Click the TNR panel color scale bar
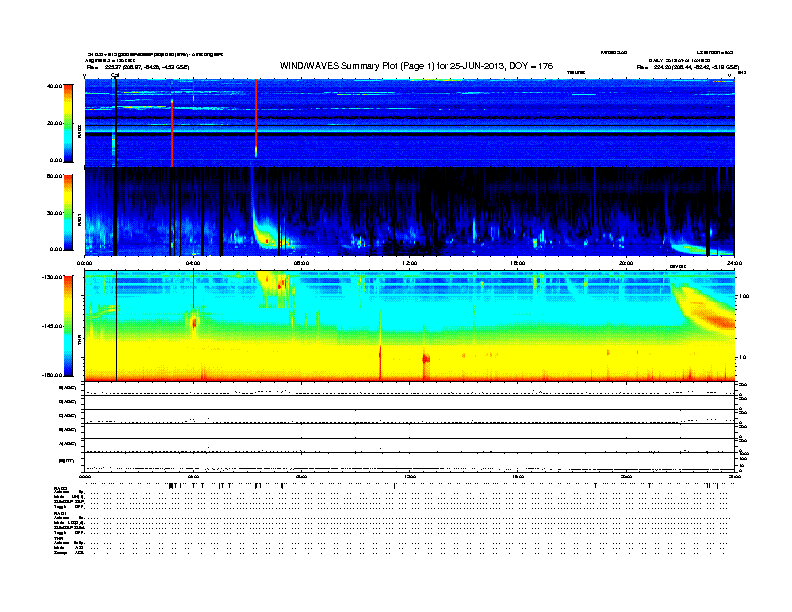Viewport: 792px width, 612px height. 68,326
